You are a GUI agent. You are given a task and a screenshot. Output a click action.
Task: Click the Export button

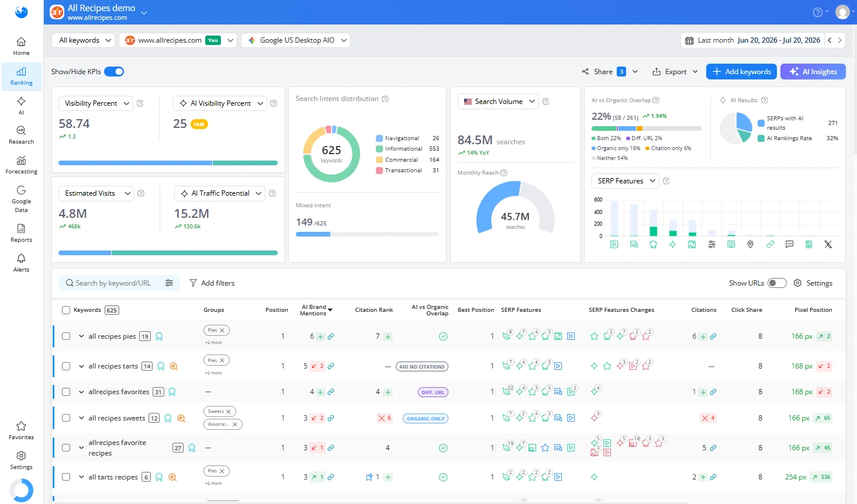point(675,72)
